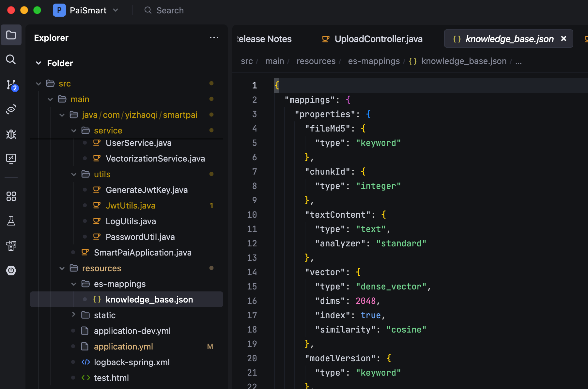Click es-mappings in the breadcrumb path
Screen dimensions: 588x389
point(374,61)
